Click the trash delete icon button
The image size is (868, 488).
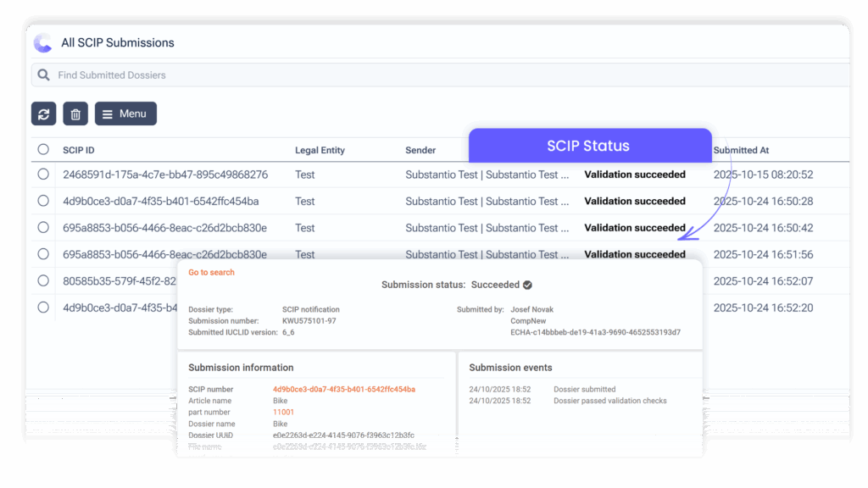pos(75,114)
